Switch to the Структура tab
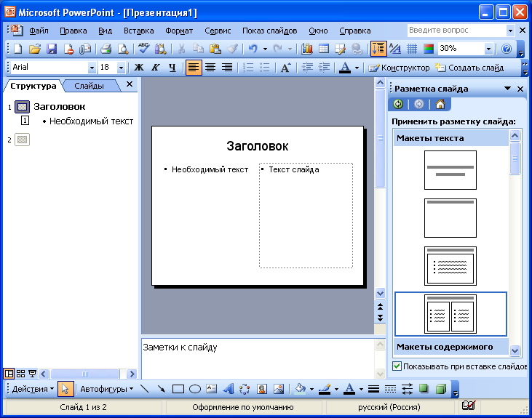The height and width of the screenshot is (418, 532). click(x=33, y=86)
